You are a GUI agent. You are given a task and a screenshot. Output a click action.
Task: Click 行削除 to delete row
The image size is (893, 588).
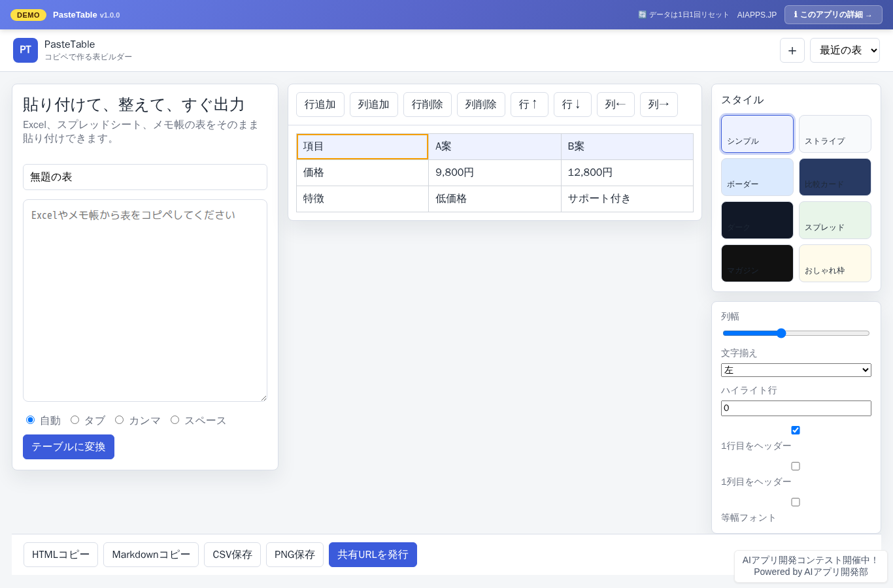tap(428, 105)
